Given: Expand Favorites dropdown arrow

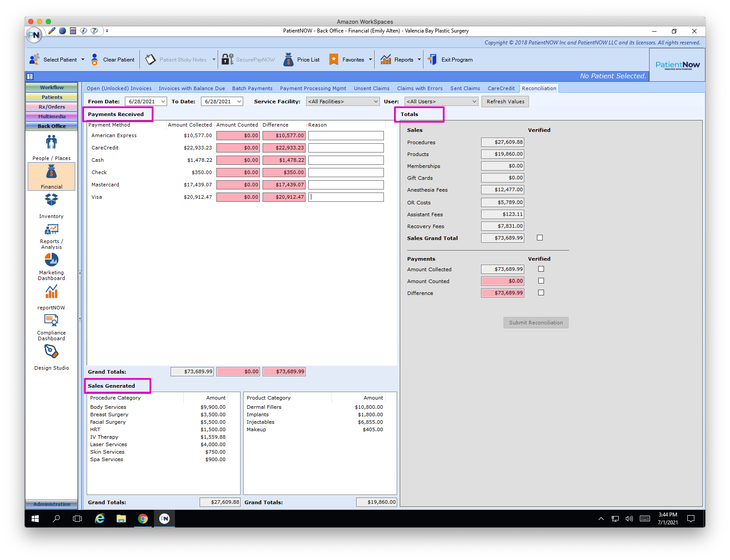Looking at the screenshot, I should 370,59.
